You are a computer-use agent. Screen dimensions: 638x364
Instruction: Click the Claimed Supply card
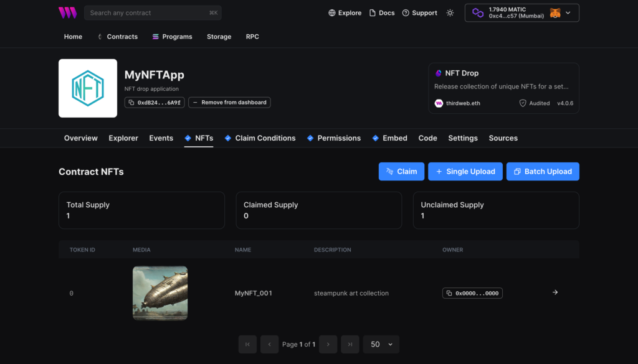click(x=319, y=210)
